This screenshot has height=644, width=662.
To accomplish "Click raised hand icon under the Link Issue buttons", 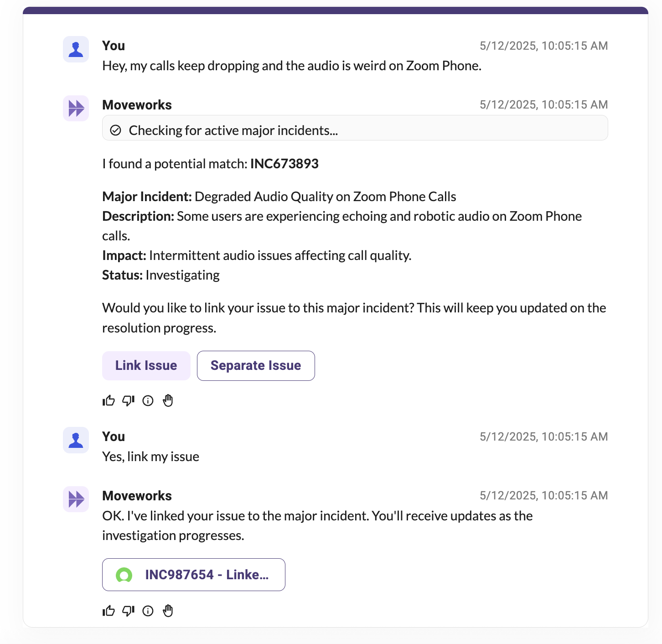I will coord(168,400).
